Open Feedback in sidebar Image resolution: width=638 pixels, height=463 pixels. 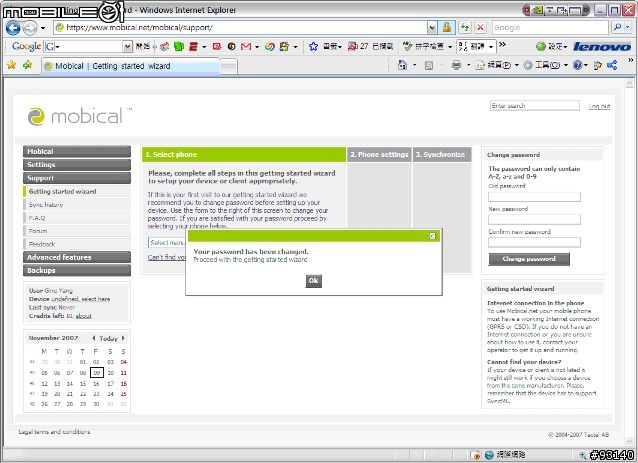click(x=77, y=244)
